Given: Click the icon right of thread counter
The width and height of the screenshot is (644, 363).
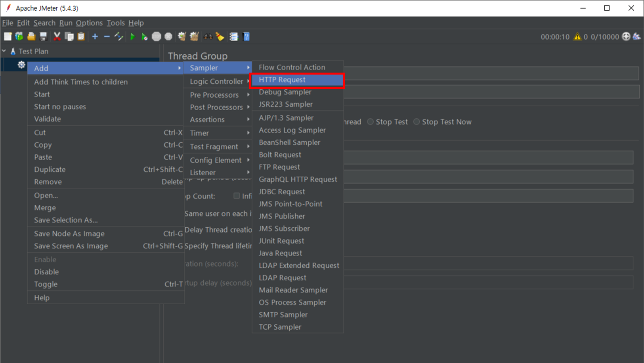Looking at the screenshot, I should (636, 36).
